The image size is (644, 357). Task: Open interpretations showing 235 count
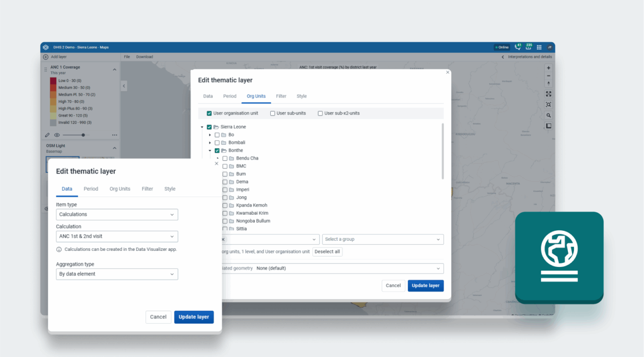coord(528,47)
